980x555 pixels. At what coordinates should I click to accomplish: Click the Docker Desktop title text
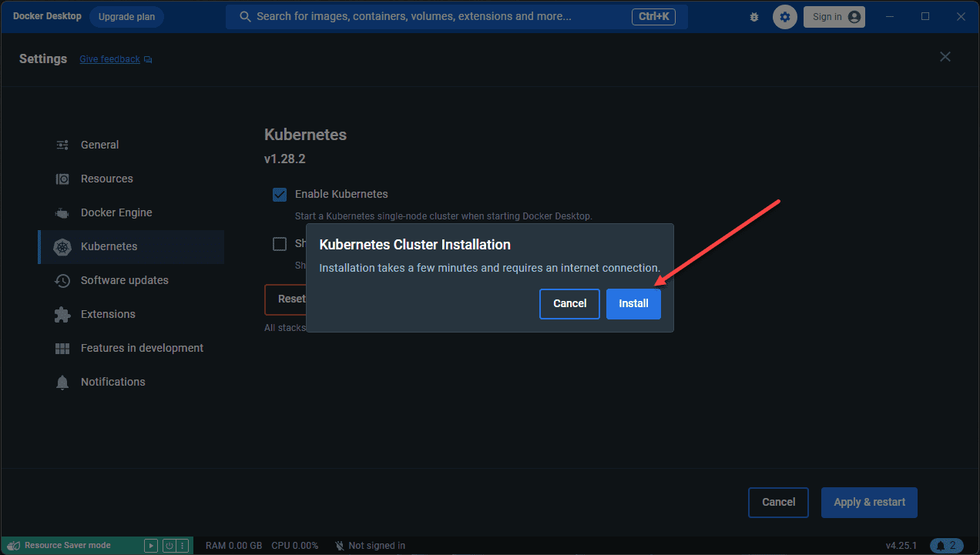(x=47, y=16)
